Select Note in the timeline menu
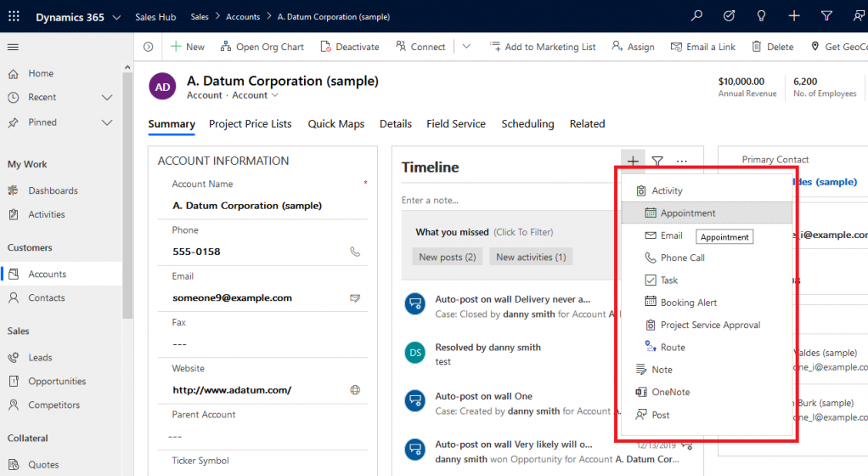The image size is (868, 476). point(707,370)
